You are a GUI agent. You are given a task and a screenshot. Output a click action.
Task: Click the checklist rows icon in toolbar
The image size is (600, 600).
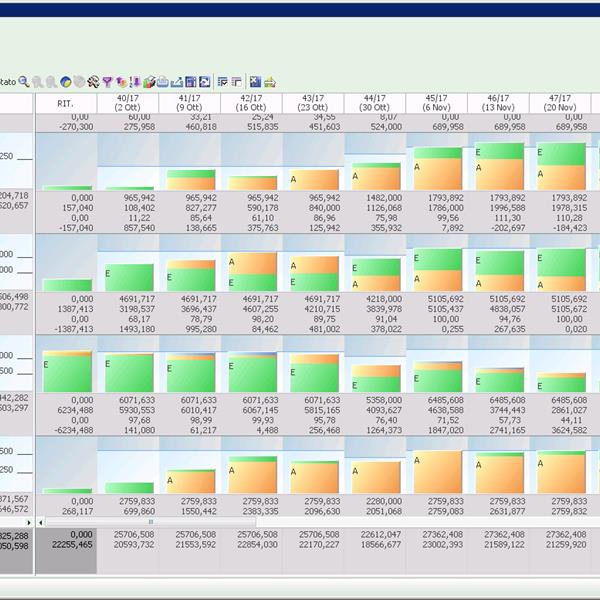click(222, 82)
